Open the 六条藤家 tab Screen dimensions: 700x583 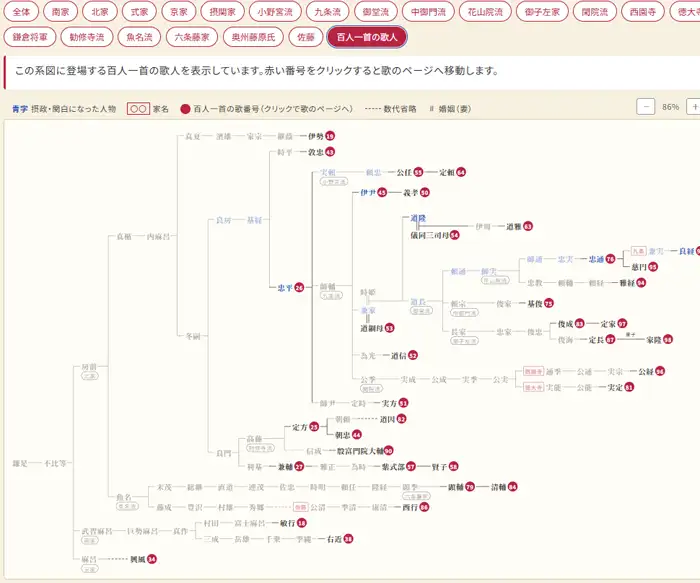click(192, 37)
